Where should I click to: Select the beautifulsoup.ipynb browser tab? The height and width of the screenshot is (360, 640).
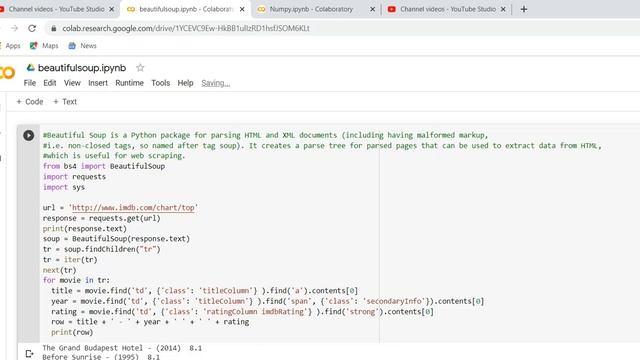[x=186, y=9]
